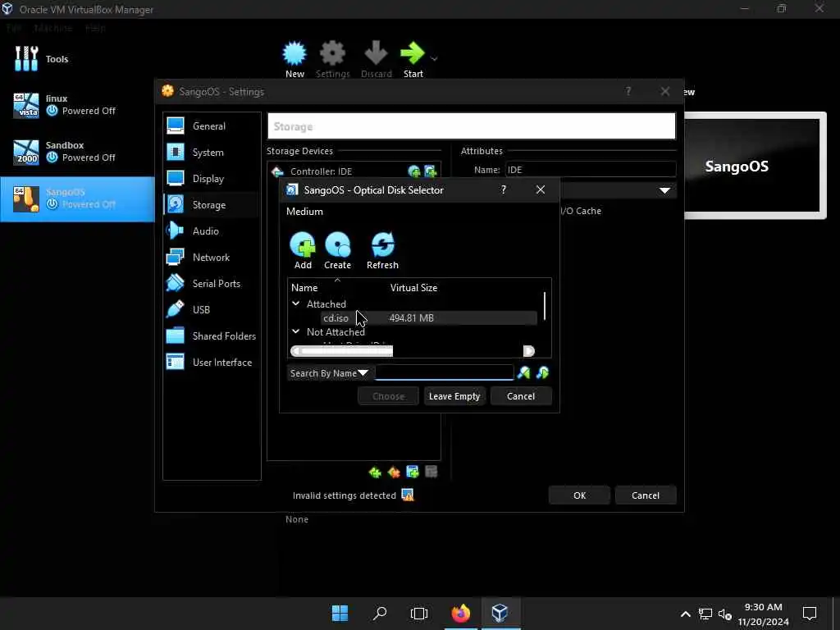The image size is (840, 630).
Task: Click the vertical scrollbar in the medium list
Action: tap(545, 306)
